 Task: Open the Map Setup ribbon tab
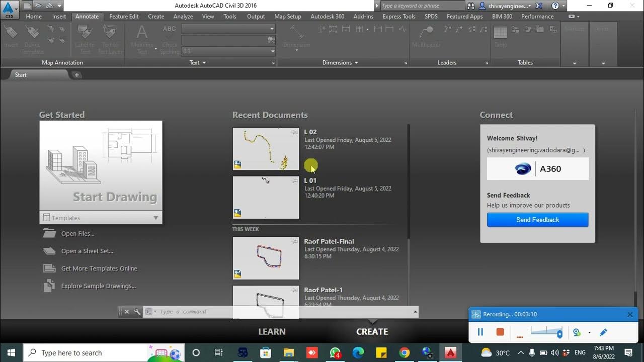pyautogui.click(x=288, y=16)
